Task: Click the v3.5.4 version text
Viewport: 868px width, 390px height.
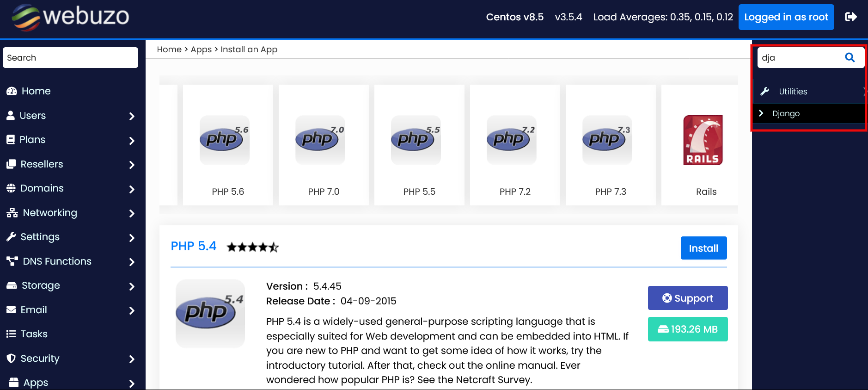Action: [568, 17]
